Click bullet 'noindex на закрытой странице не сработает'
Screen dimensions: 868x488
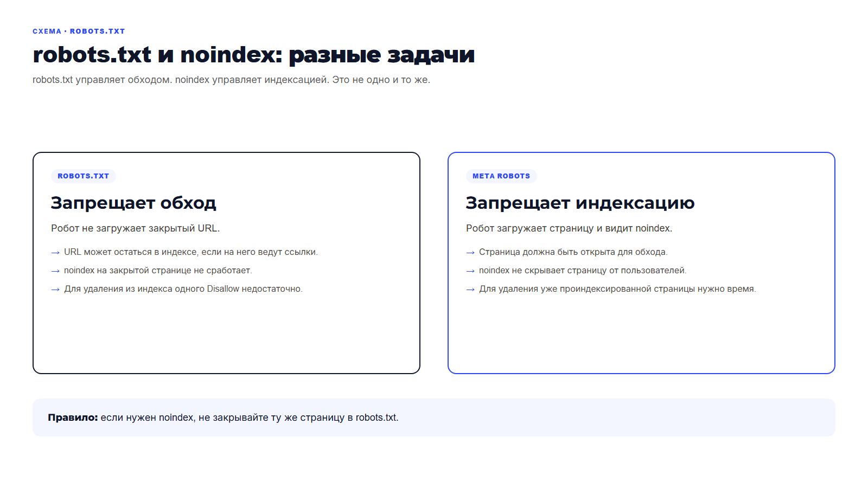158,271
